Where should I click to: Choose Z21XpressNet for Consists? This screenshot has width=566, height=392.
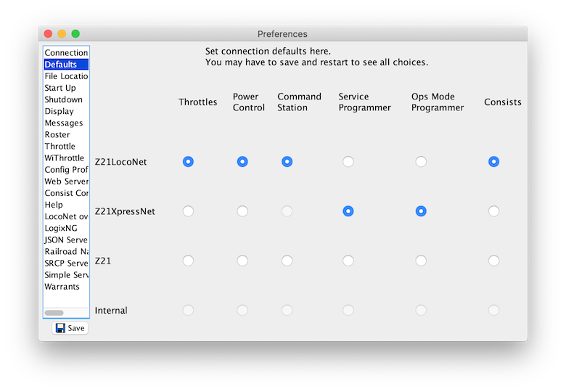(494, 211)
